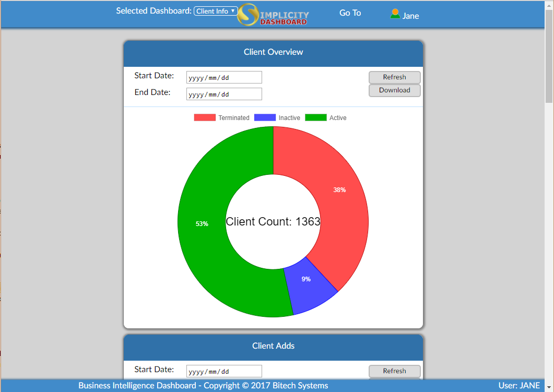Toggle the Active legend entry

click(338, 117)
